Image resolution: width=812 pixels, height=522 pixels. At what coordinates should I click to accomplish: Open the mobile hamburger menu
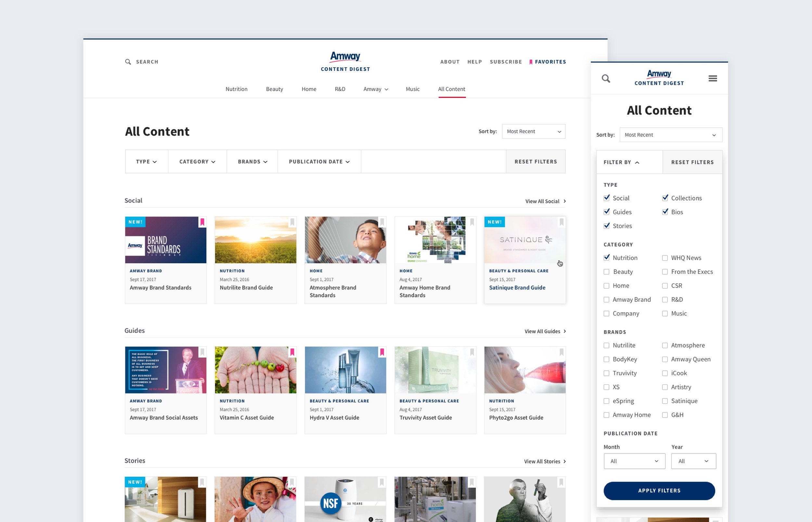[x=712, y=79]
